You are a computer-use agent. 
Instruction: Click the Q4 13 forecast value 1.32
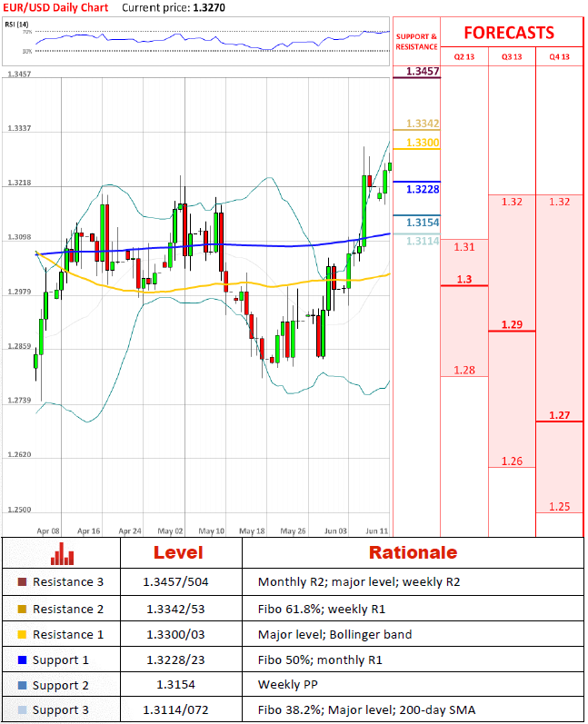tap(559, 202)
